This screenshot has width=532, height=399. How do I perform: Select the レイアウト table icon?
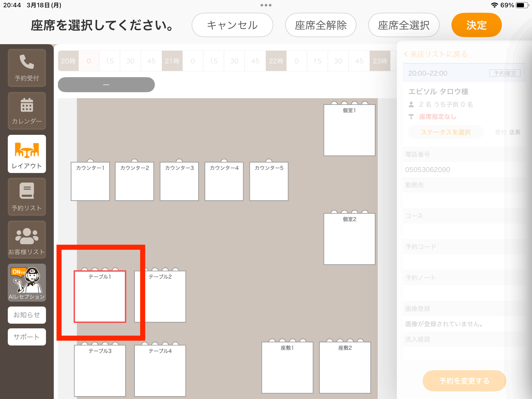pos(27,154)
